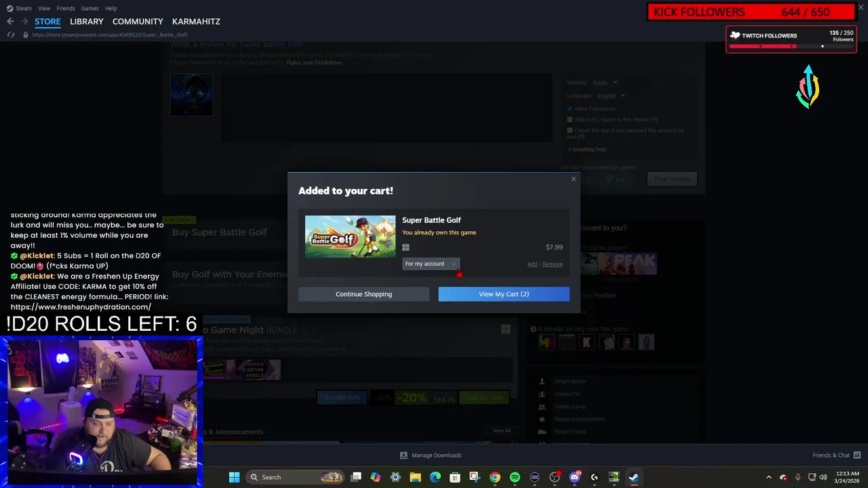Open the Windows Start menu
This screenshot has height=488, width=868.
234,477
